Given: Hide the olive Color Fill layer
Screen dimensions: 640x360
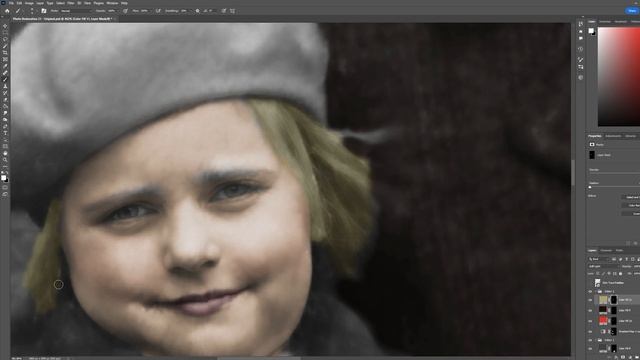Looking at the screenshot, I should 590,300.
